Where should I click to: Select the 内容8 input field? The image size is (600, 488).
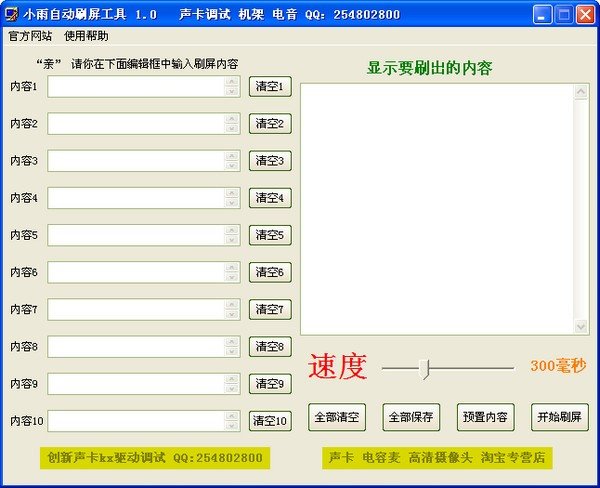pyautogui.click(x=135, y=346)
